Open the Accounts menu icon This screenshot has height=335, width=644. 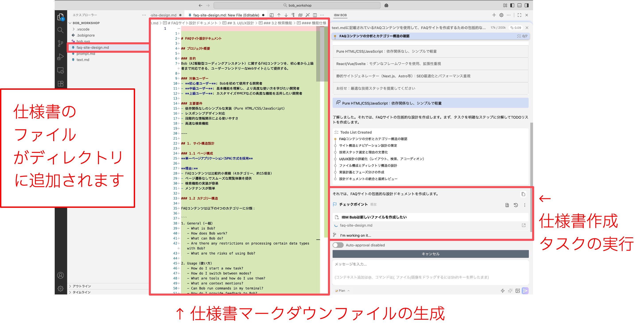[60, 275]
